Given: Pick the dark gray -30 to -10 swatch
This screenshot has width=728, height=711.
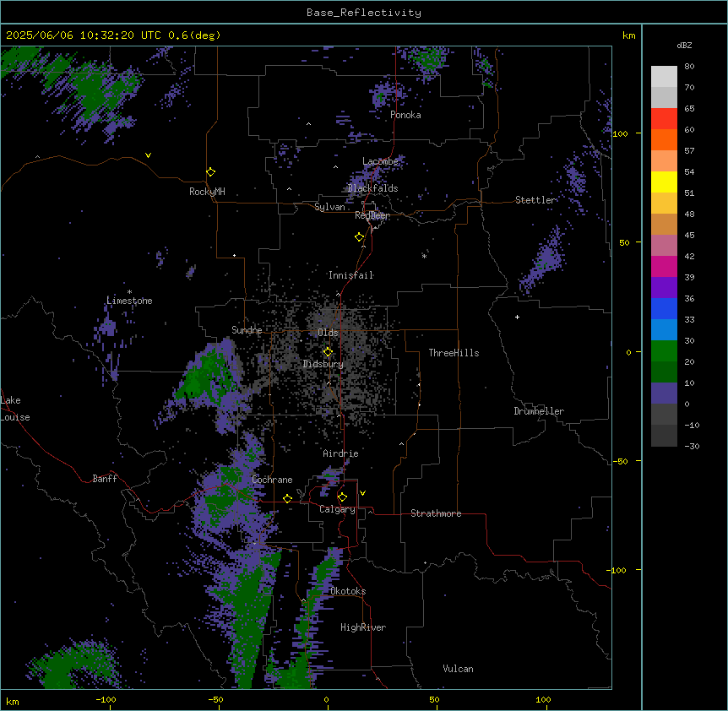Looking at the screenshot, I should point(664,436).
